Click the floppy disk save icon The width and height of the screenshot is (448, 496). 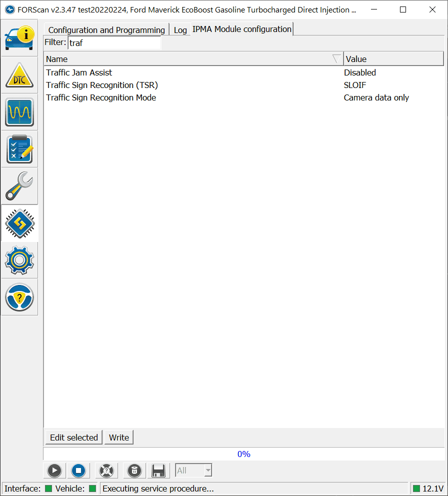[158, 470]
